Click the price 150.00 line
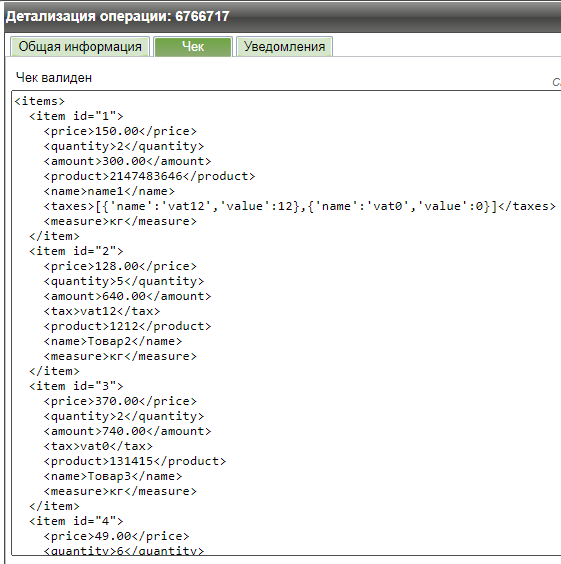The width and height of the screenshot is (561, 564). tap(120, 131)
